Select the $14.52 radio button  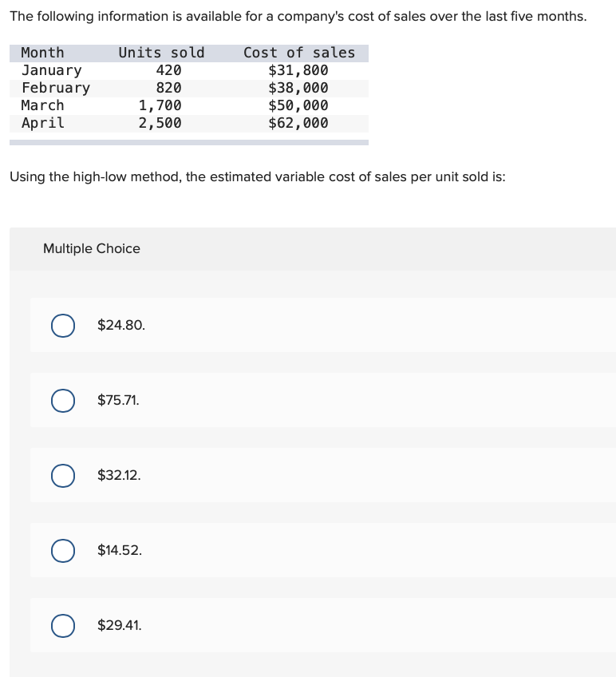(x=63, y=550)
